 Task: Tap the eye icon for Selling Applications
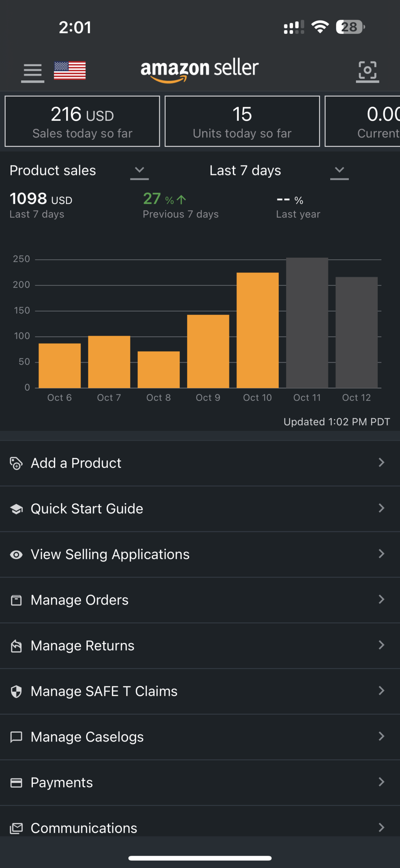[16, 555]
